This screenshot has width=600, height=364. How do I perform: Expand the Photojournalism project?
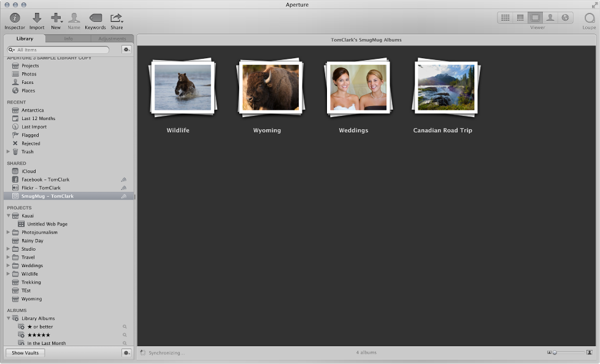(x=8, y=232)
